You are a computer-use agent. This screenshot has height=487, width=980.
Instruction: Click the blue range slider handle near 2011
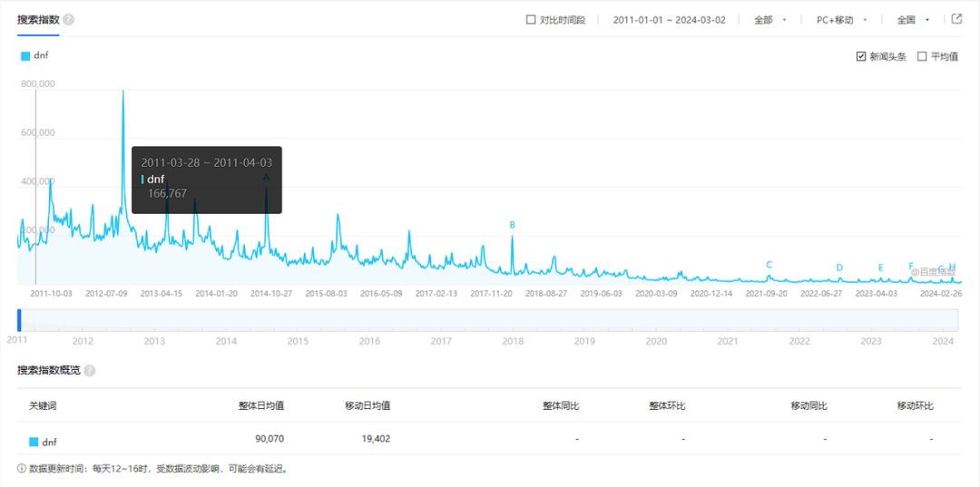(x=19, y=320)
